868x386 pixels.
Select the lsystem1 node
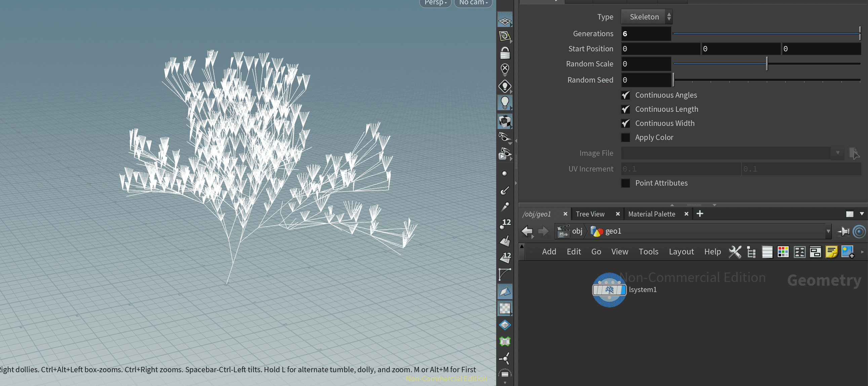[609, 290]
